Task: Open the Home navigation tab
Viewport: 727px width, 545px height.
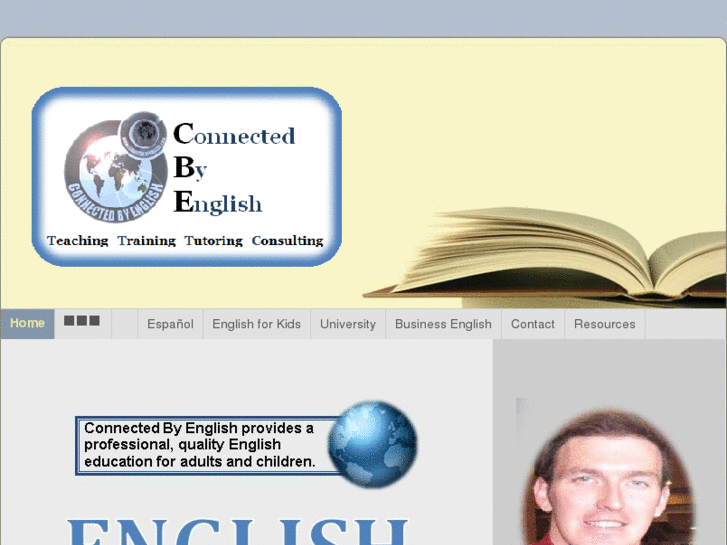Action: tap(27, 323)
